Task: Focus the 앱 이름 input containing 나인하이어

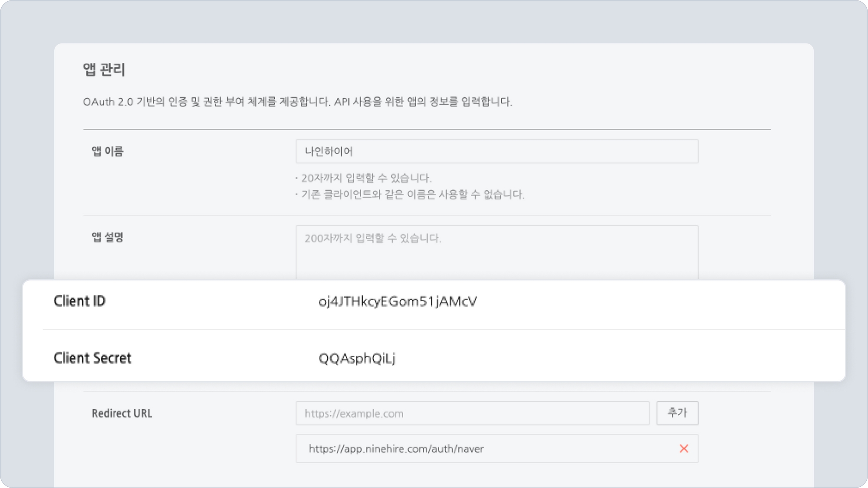Action: (x=496, y=151)
